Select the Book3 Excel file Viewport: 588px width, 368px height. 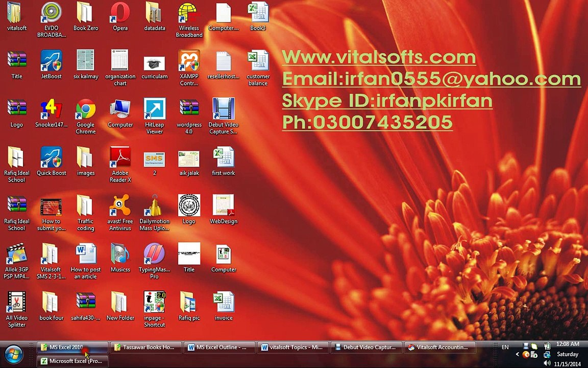coord(258,17)
